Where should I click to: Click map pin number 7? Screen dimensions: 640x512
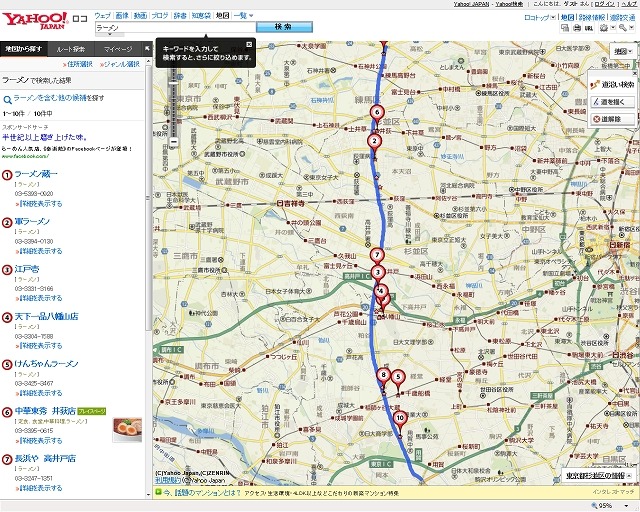tap(377, 256)
